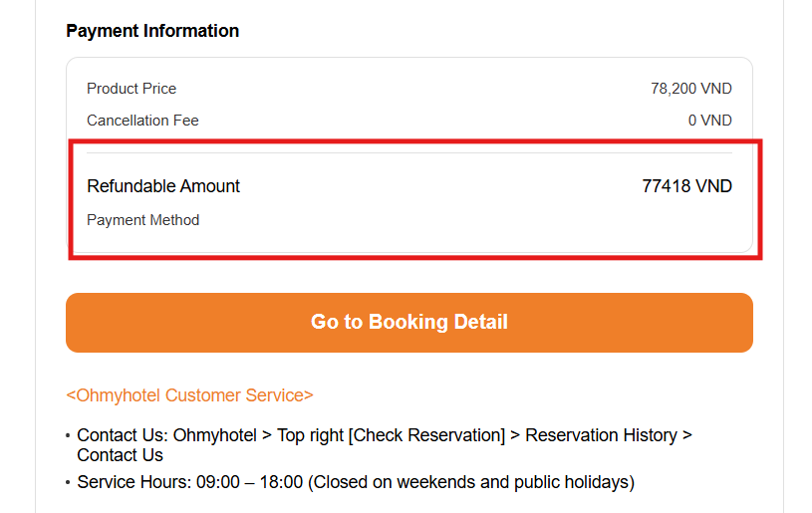Click the [Check Reservation] text
Viewport: 812px width, 513px height.
coord(428,435)
